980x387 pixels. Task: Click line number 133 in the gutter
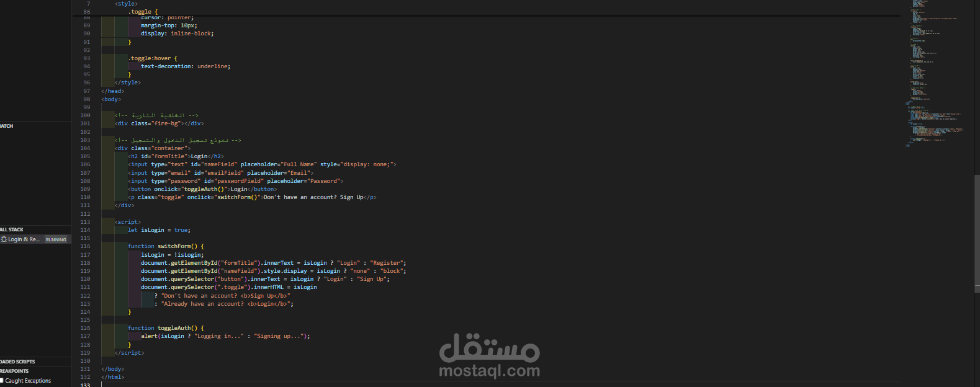(x=85, y=385)
